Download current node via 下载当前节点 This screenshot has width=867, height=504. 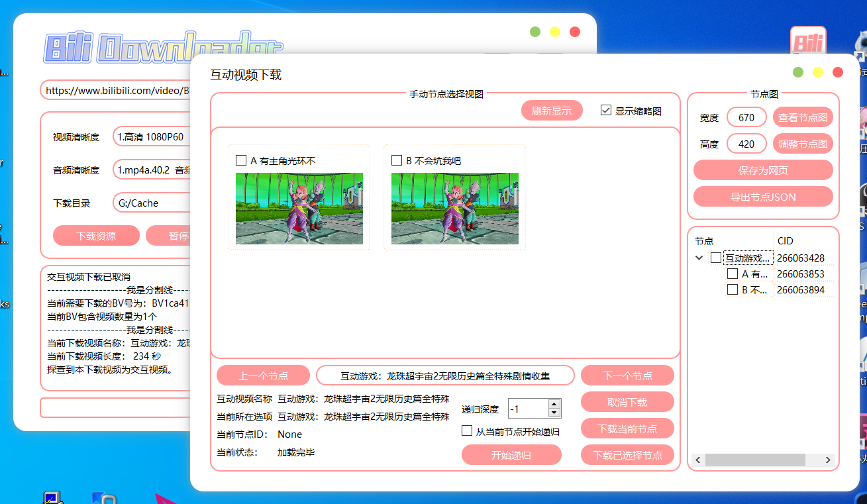point(627,428)
